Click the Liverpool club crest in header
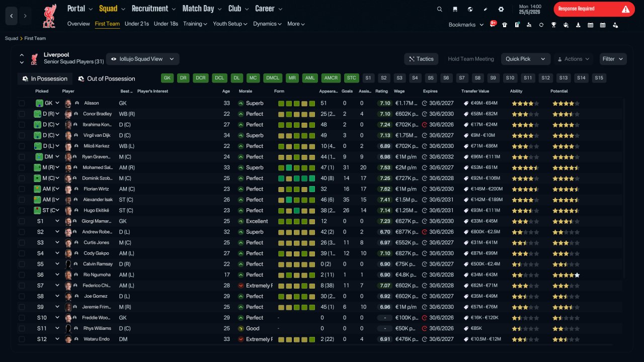Viewport: 644px width, 362px height. [49, 15]
